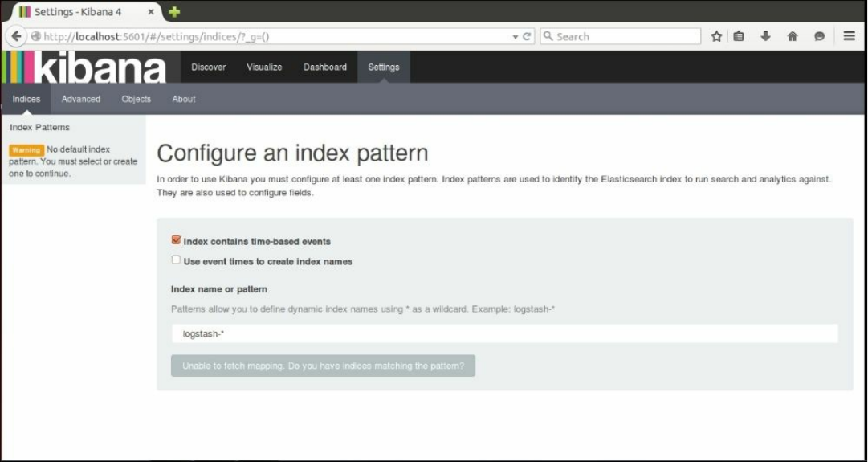Switch to the About sub-tab
Image resolution: width=868 pixels, height=462 pixels.
[x=184, y=99]
